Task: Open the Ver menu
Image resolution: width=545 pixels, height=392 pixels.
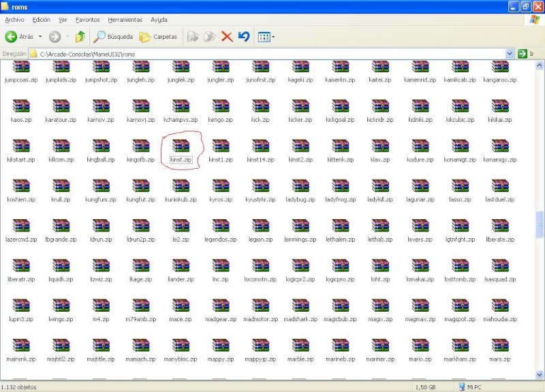Action: (x=63, y=20)
